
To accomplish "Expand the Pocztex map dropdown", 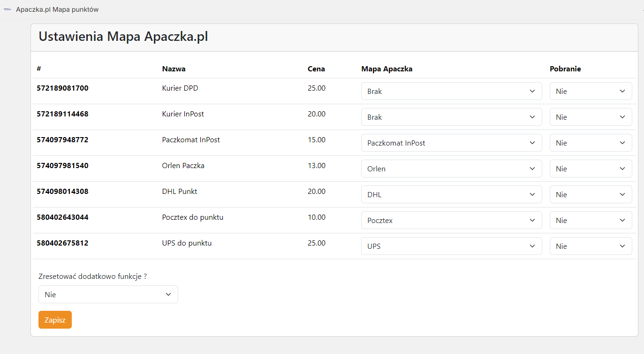I will (451, 220).
